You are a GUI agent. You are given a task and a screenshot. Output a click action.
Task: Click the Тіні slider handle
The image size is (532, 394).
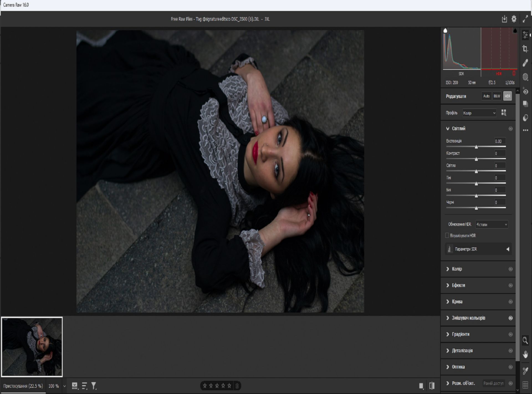click(x=476, y=183)
